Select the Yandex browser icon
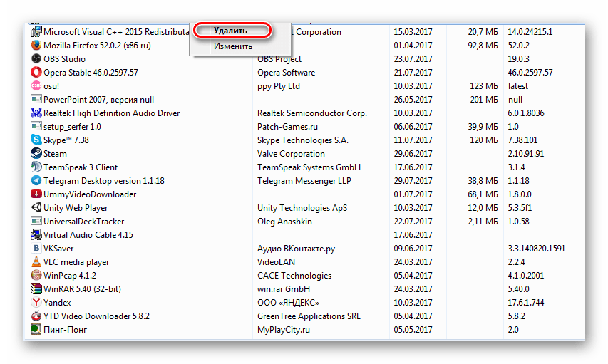Image resolution: width=608 pixels, height=364 pixels. tap(36, 303)
